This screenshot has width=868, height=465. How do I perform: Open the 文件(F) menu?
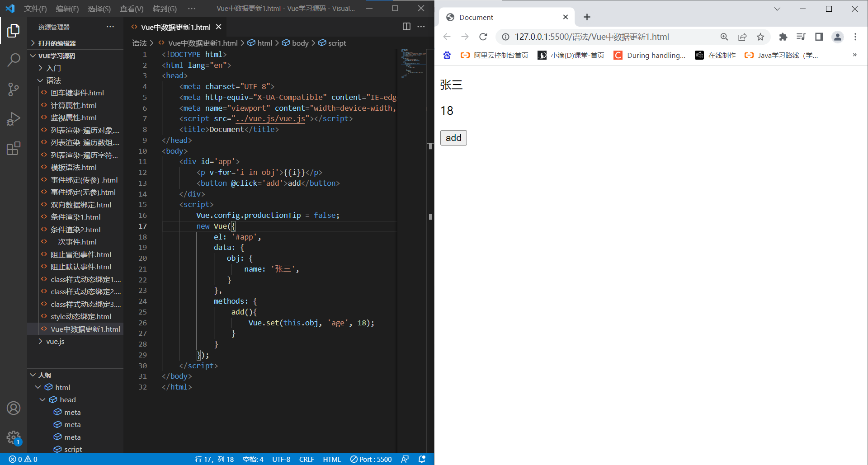[x=35, y=9]
